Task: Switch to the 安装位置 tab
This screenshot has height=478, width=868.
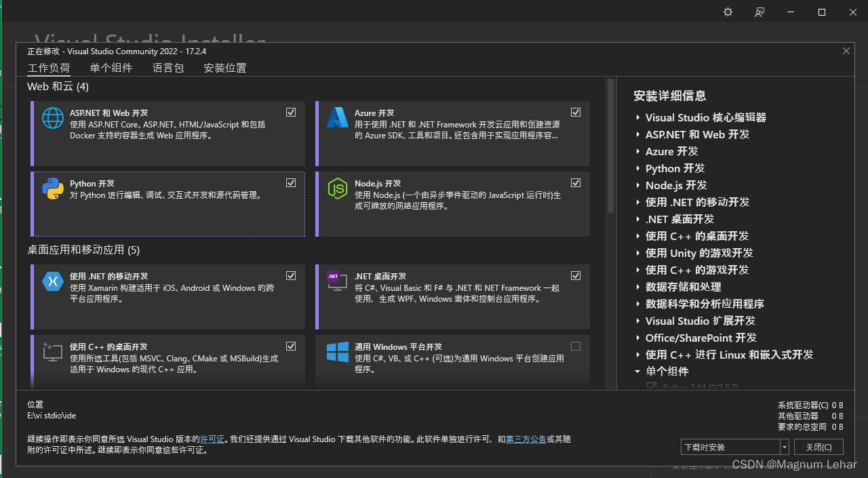Action: 225,68
